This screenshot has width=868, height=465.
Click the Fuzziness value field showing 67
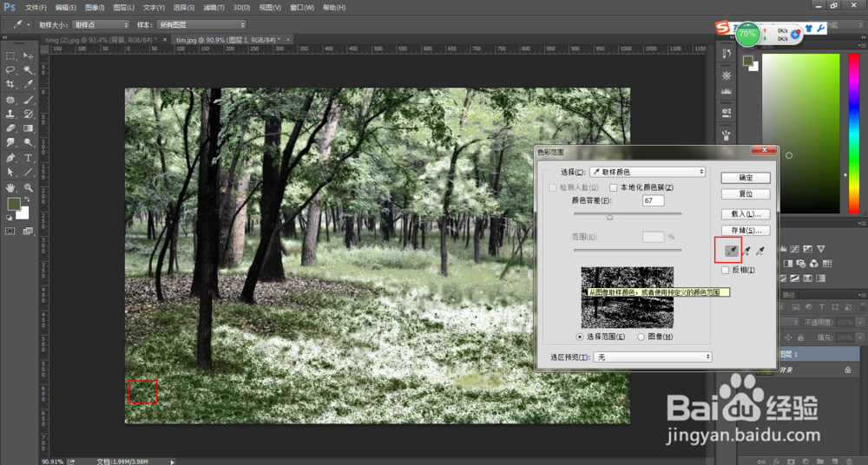click(x=654, y=201)
